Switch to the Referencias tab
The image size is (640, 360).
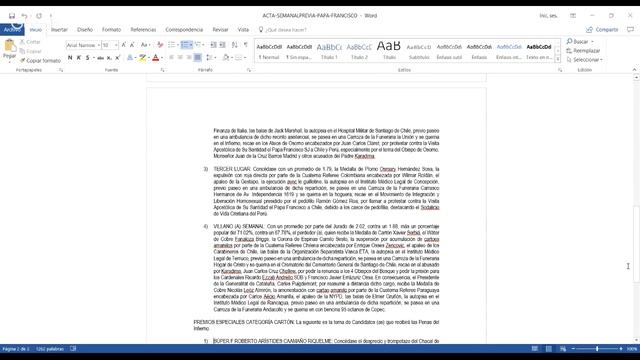[143, 30]
